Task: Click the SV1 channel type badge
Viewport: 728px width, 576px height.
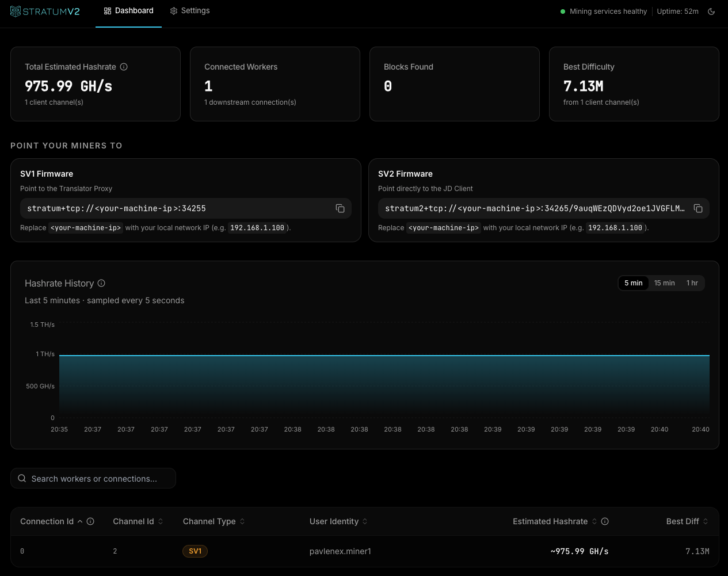Action: point(195,551)
